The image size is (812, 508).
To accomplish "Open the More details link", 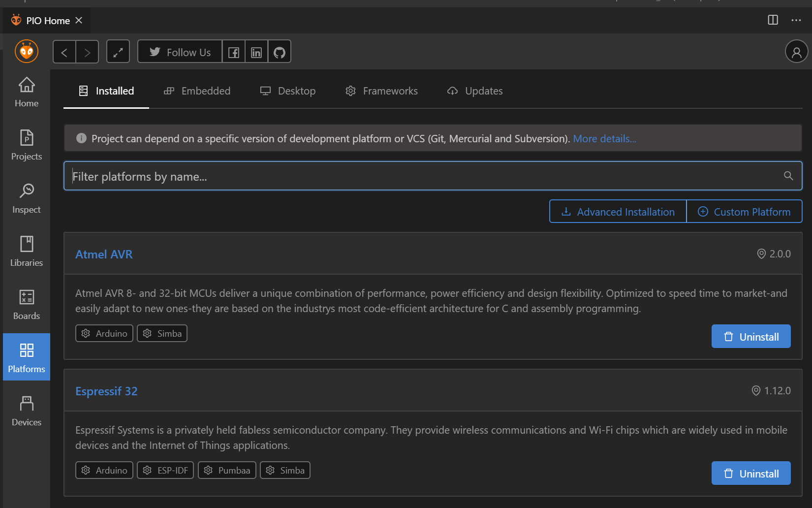I will (x=604, y=139).
